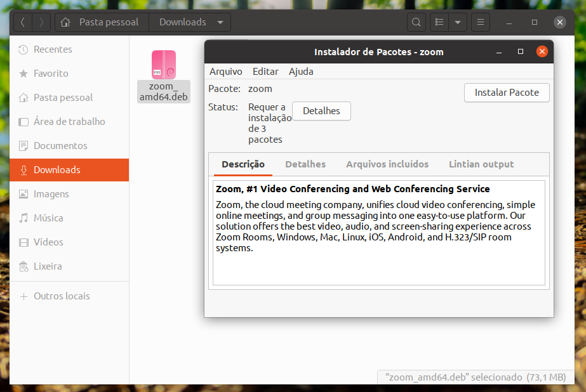
Task: Maximize the file manager window
Action: [x=535, y=22]
